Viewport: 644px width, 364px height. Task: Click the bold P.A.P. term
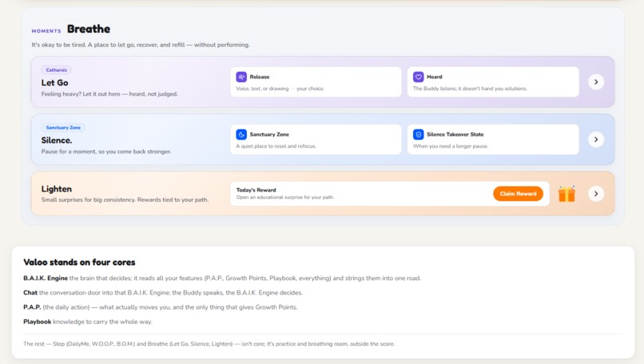[32, 307]
